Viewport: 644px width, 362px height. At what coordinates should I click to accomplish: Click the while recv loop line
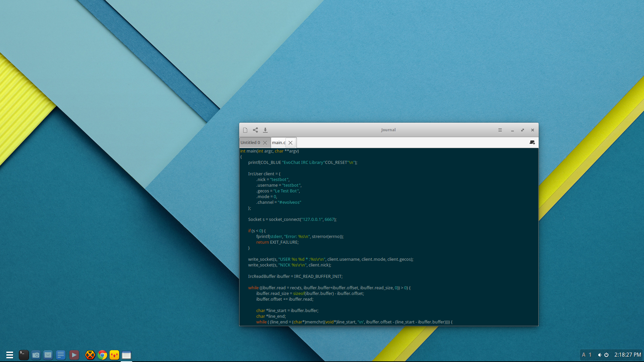click(x=329, y=288)
